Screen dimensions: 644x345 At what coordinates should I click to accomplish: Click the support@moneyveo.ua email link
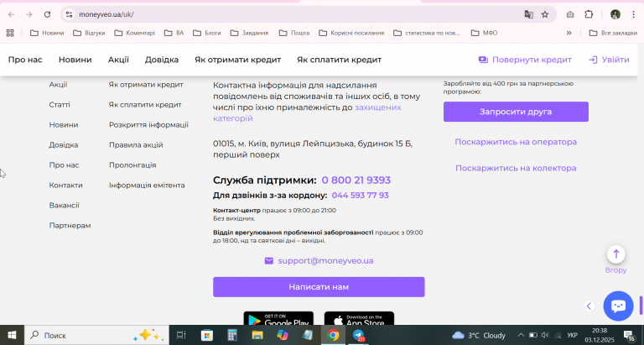pyautogui.click(x=325, y=261)
